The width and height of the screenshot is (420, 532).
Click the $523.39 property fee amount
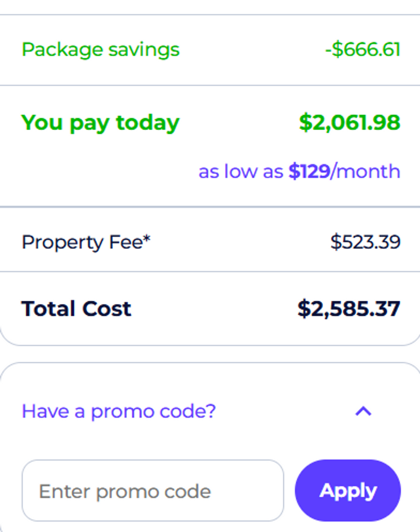[365, 242]
